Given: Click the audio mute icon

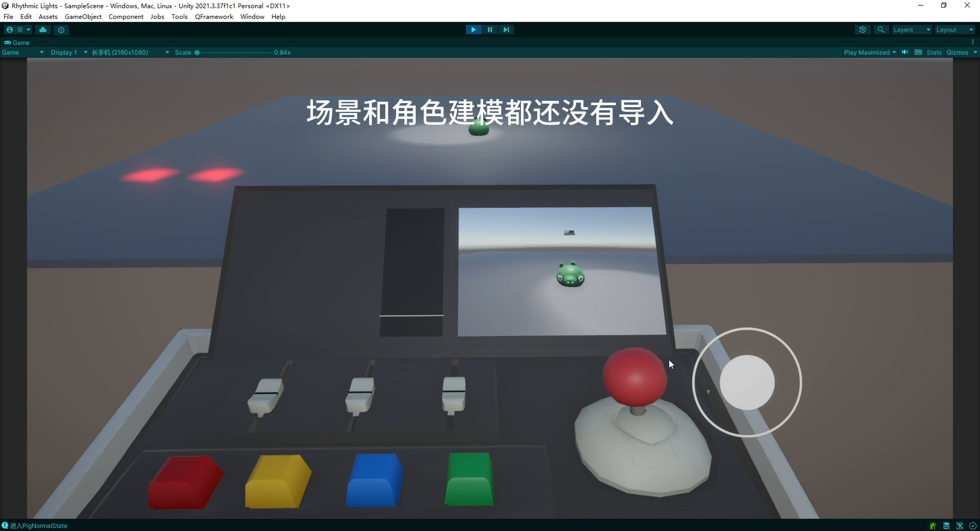Looking at the screenshot, I should [905, 52].
